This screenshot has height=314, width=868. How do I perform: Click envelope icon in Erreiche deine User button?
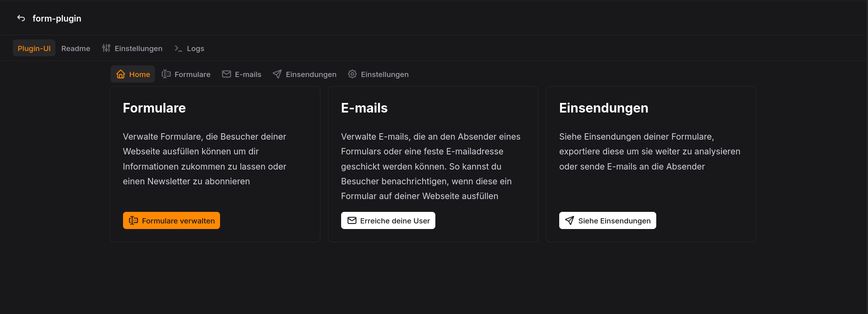pyautogui.click(x=352, y=221)
